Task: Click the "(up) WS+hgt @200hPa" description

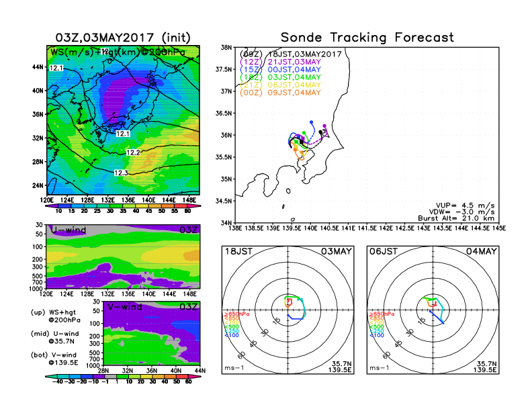Action: [56, 316]
